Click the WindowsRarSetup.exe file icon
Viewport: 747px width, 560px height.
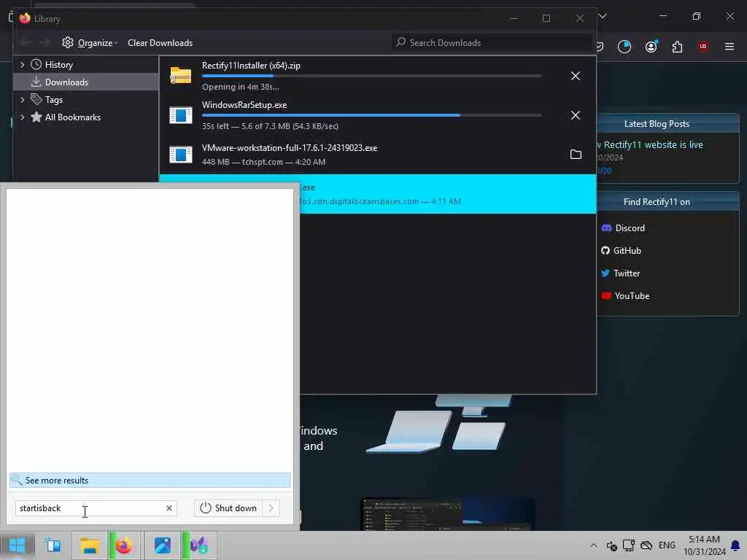point(181,115)
